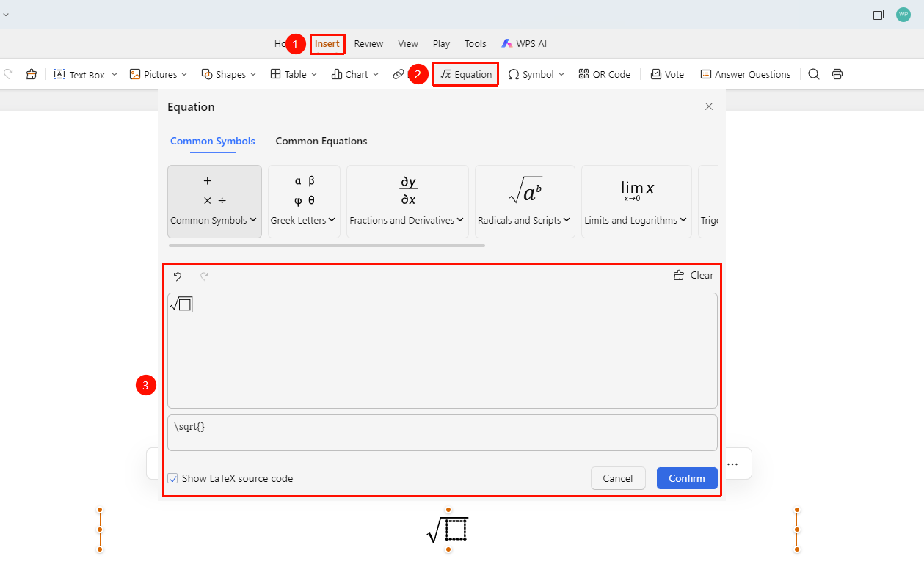Click the three-dot more options button
Screen dimensions: 924x575
(732, 464)
